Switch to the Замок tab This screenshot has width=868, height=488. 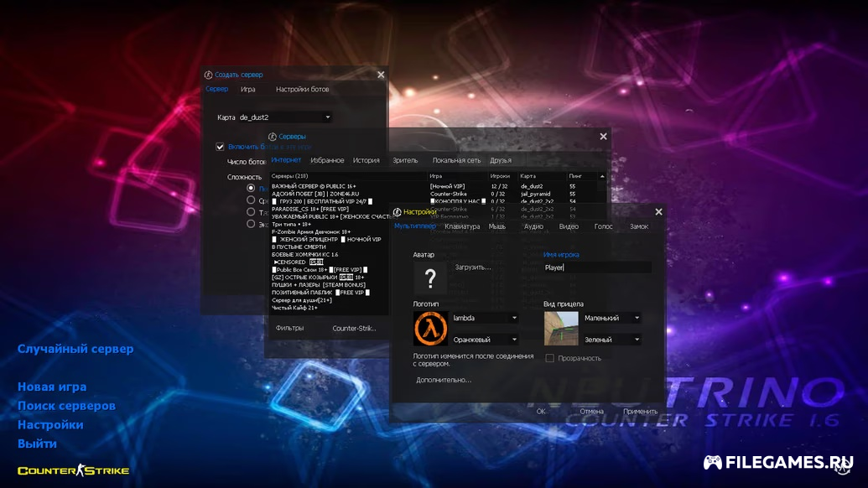pyautogui.click(x=639, y=226)
